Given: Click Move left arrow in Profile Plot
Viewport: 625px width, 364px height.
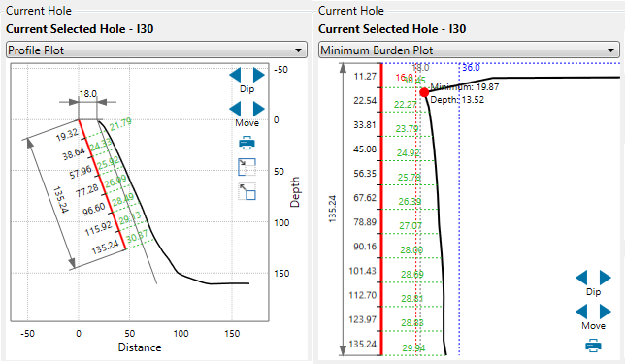Looking at the screenshot, I should click(x=235, y=109).
